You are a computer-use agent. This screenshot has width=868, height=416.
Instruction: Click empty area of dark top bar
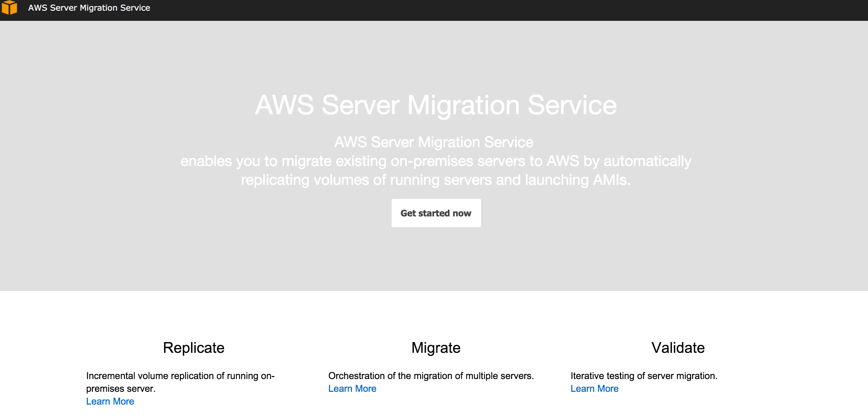tap(505, 9)
